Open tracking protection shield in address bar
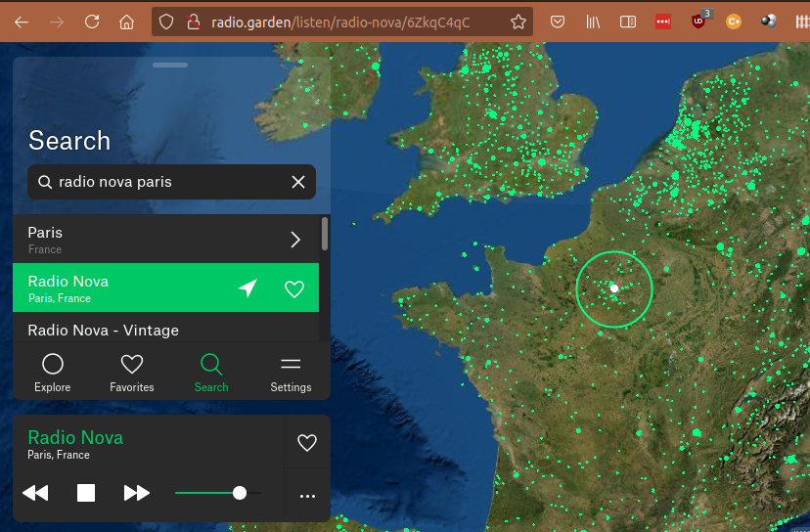 click(166, 22)
